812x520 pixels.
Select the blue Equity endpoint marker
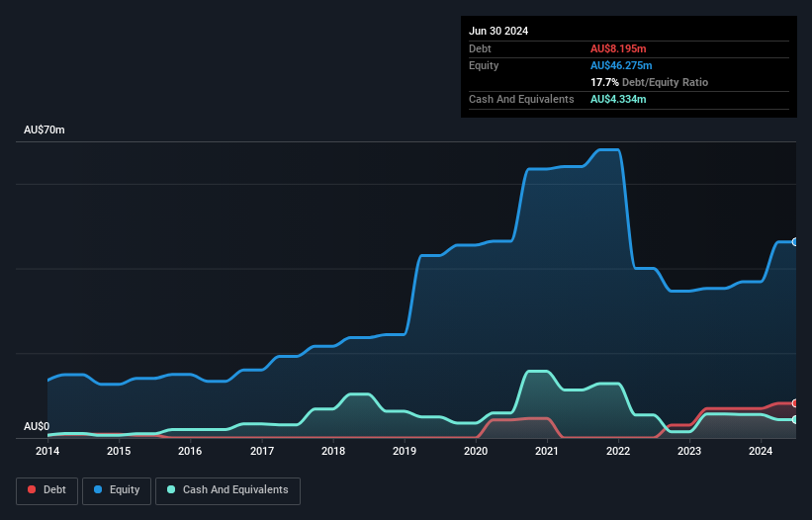(794, 242)
